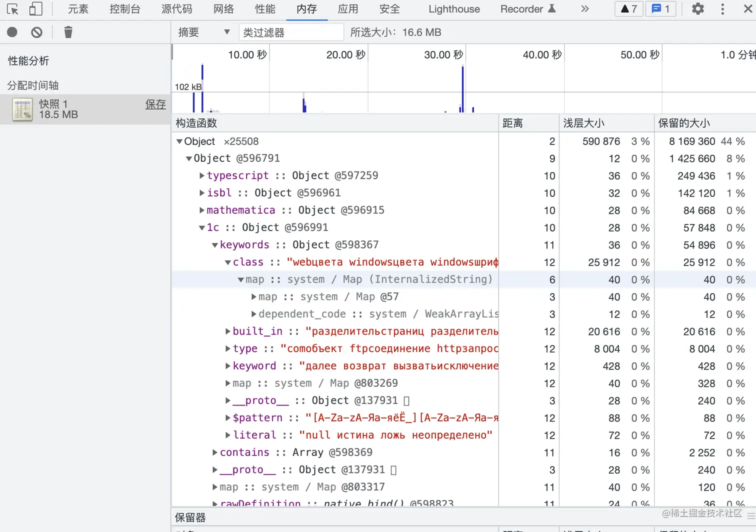Screen dimensions: 756x532
Task: Select the contains :: Array @598369 row
Action: (x=463, y=452)
